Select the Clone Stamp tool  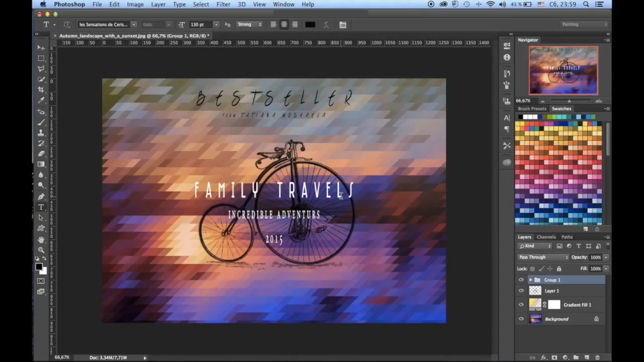click(x=41, y=133)
